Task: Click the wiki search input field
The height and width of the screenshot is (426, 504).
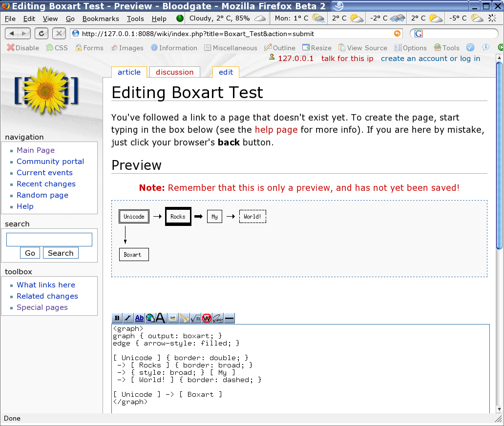Action: pyautogui.click(x=49, y=240)
